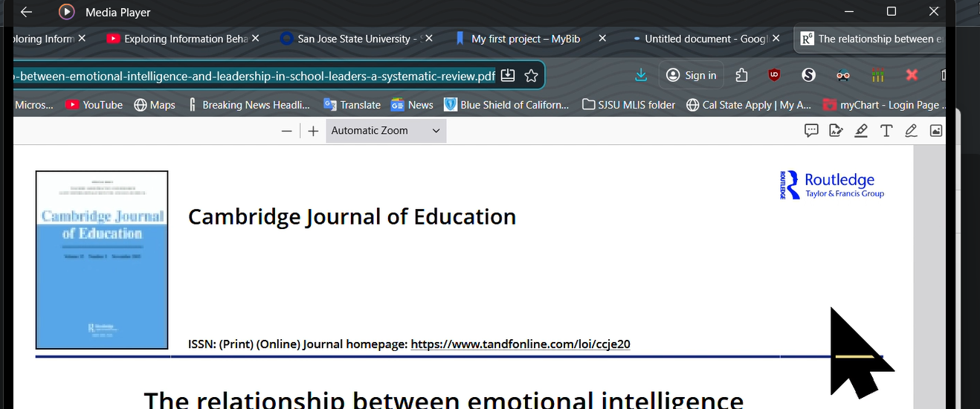This screenshot has height=409, width=980.
Task: Open the Cal State Apply bookmark
Action: click(x=749, y=105)
